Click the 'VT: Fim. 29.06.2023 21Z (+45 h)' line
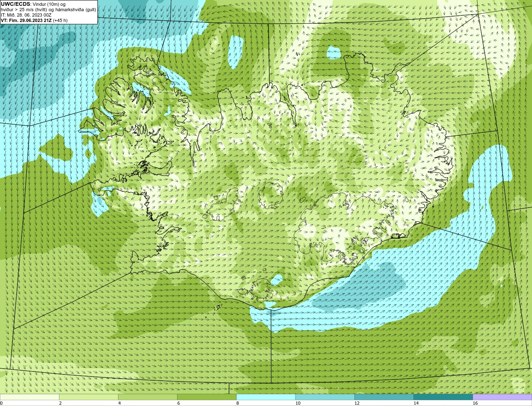 [34, 20]
